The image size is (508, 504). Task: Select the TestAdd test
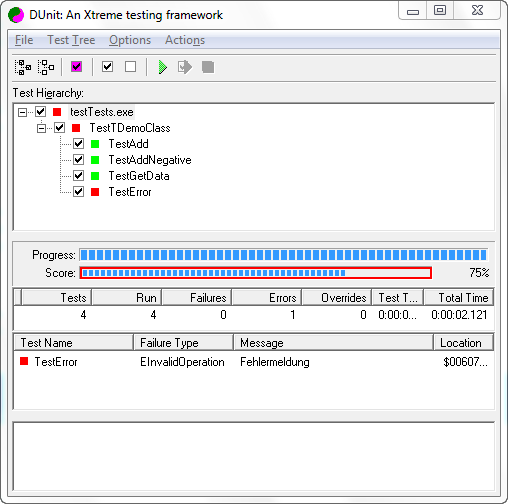point(129,144)
